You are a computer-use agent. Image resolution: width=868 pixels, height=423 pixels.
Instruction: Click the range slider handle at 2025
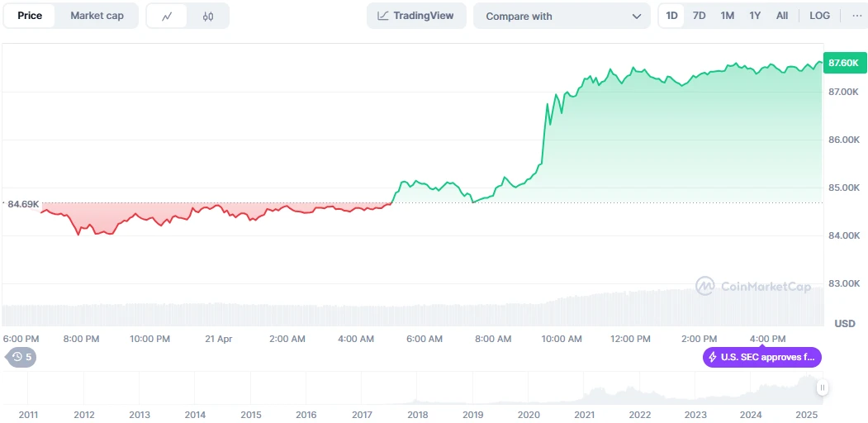[x=822, y=388]
